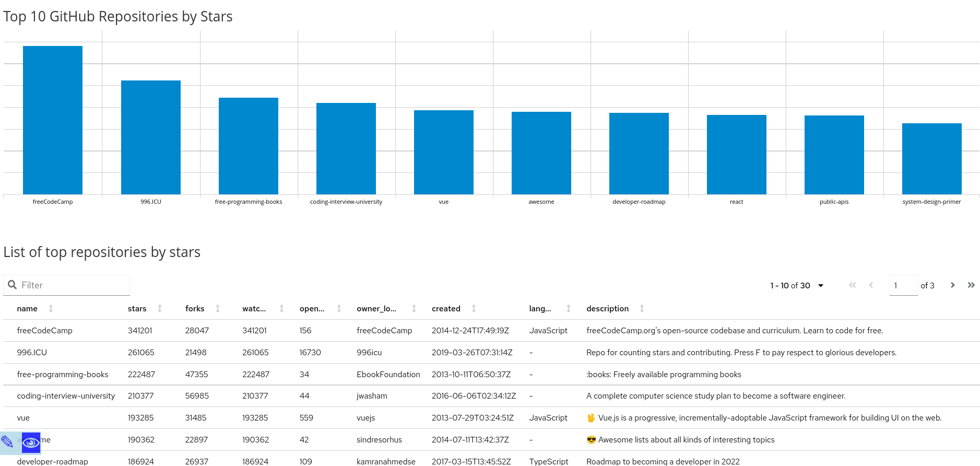Viewport: 980px width, 466px height.
Task: Select the 996.ICU name cell in table
Action: click(x=32, y=353)
